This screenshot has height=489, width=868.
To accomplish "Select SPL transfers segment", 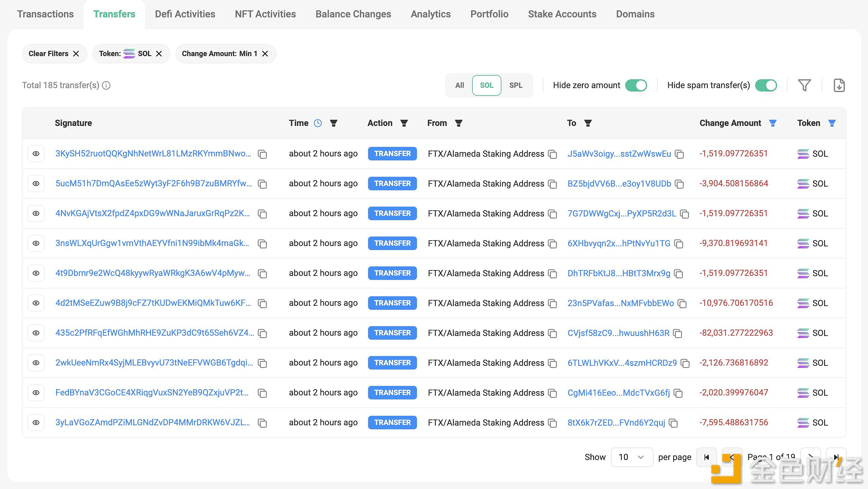I will [515, 85].
